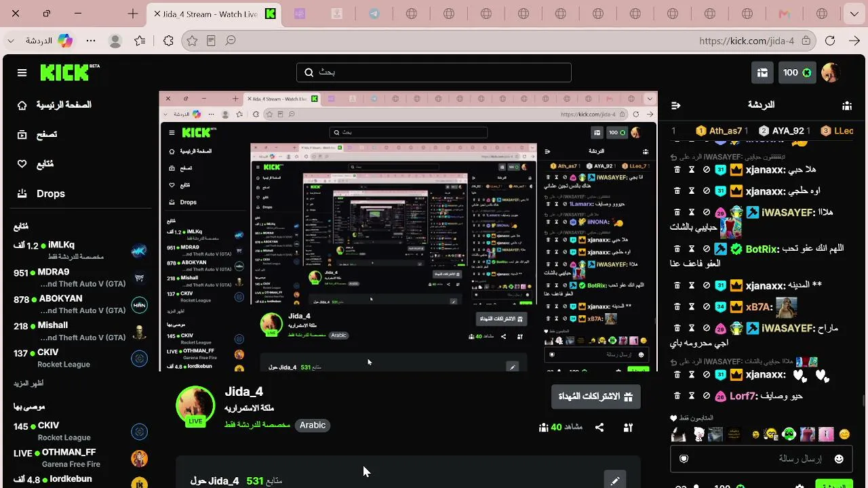868x488 pixels.
Task: Open the creator dashboard icon beside 100
Action: [762, 73]
